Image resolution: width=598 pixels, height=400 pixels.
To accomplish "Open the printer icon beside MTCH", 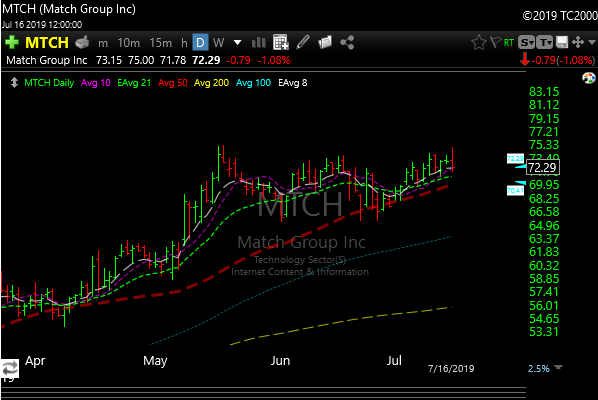I will coord(82,42).
